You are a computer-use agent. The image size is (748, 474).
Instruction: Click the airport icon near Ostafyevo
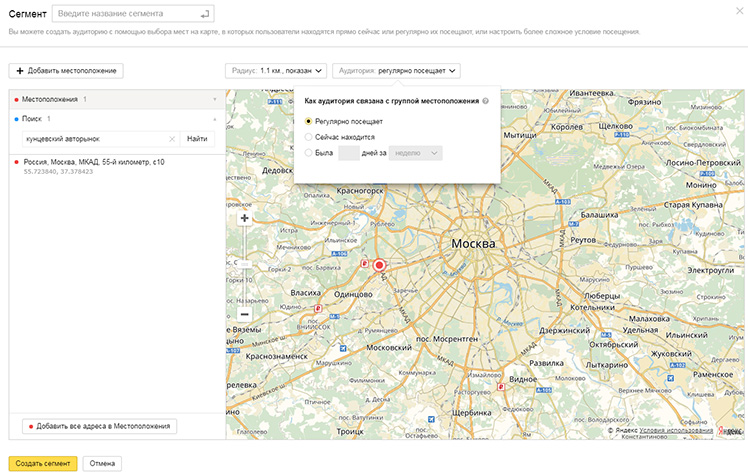coord(431,419)
